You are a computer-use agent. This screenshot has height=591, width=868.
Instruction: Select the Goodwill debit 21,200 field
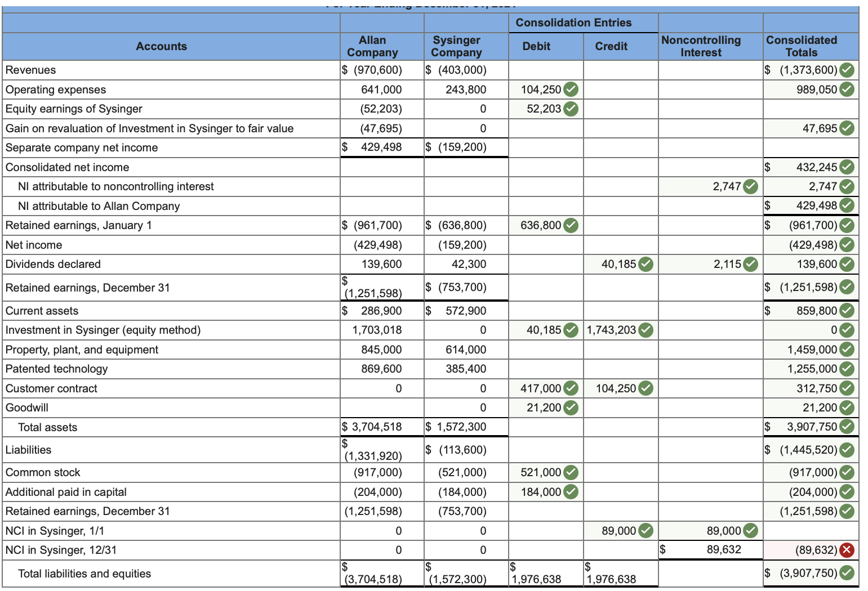[545, 408]
